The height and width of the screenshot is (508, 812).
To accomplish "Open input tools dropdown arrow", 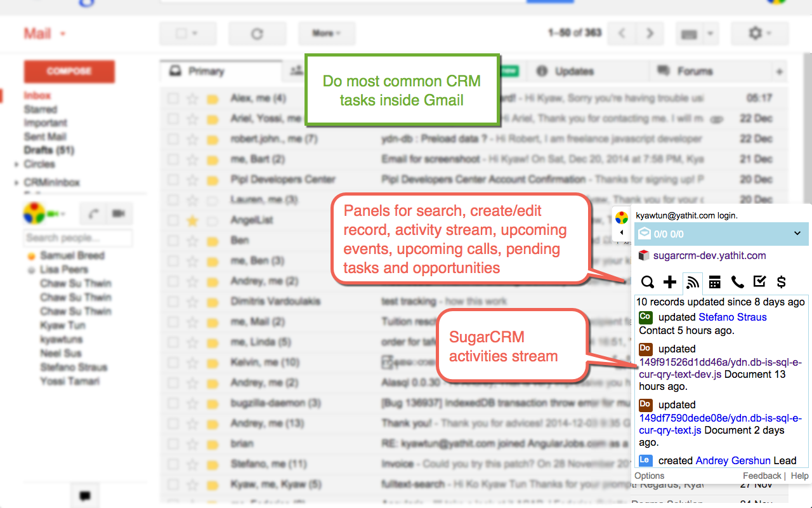I will coord(710,34).
